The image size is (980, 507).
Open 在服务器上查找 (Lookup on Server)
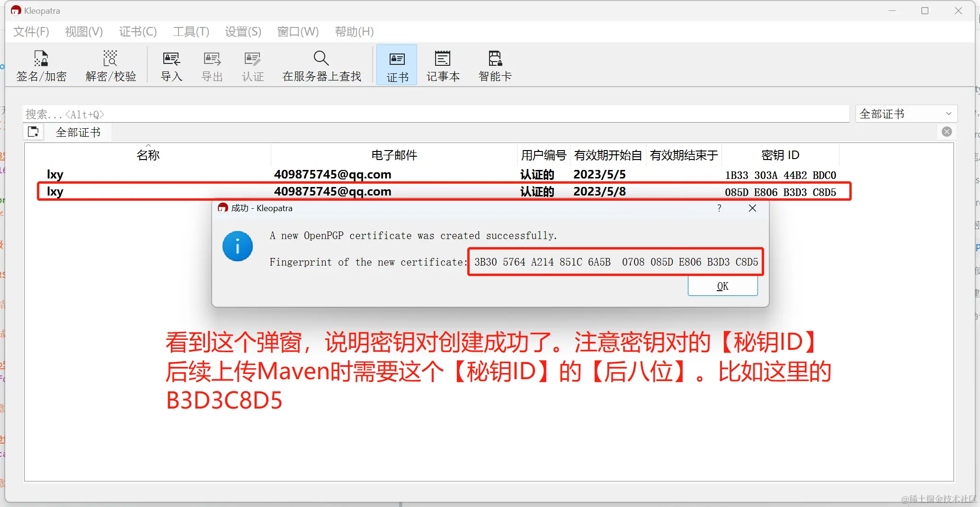[321, 65]
